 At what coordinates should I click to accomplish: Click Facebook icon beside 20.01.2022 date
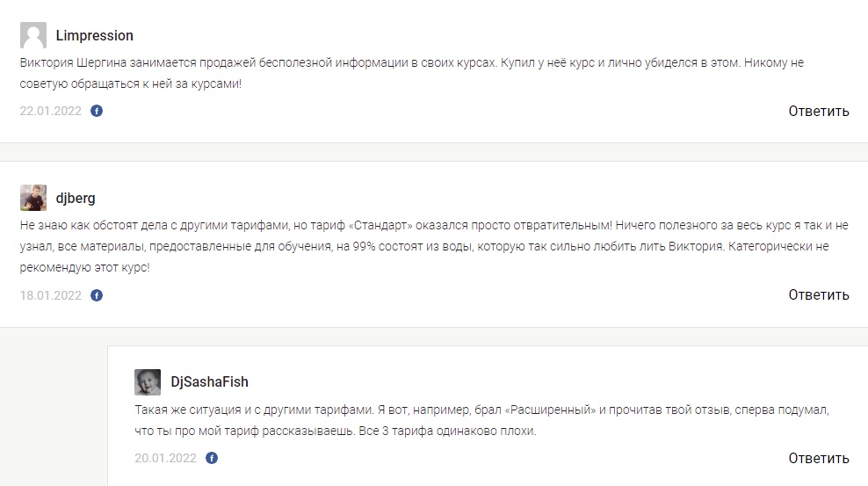[x=212, y=459]
